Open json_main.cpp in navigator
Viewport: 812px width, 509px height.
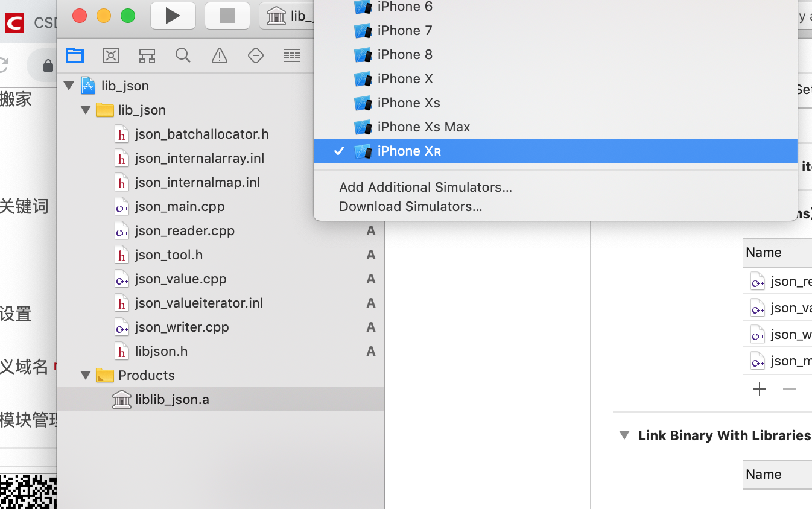(x=180, y=206)
